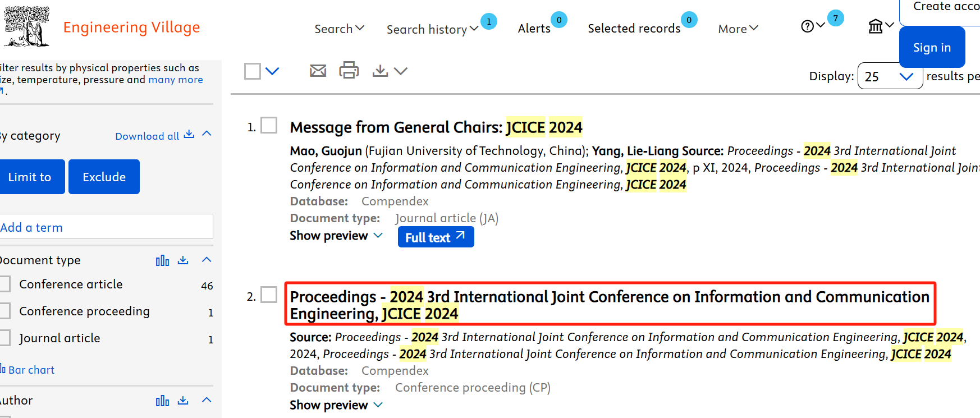
Task: Click the Sign in button
Action: pyautogui.click(x=932, y=48)
